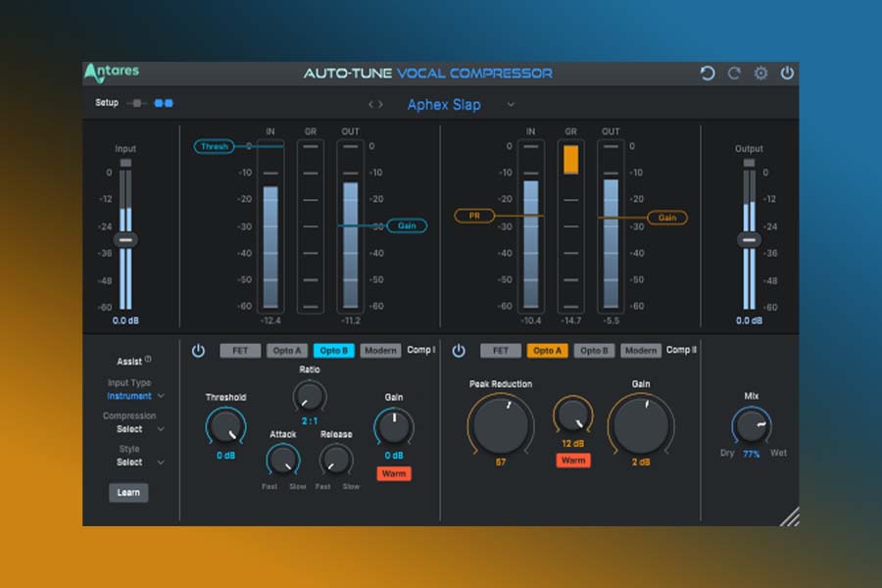Open the Compression Select dropdown

coord(140,429)
